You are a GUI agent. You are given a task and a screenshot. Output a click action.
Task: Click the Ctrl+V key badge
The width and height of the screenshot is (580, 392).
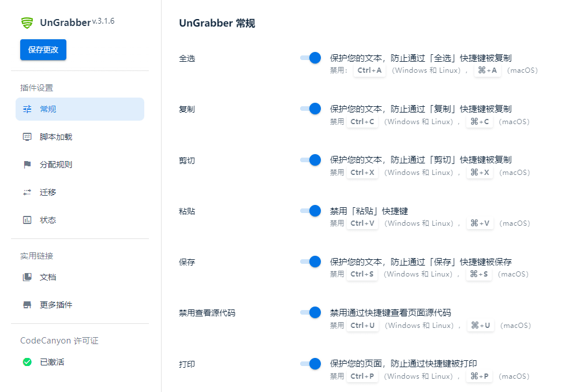coord(362,223)
